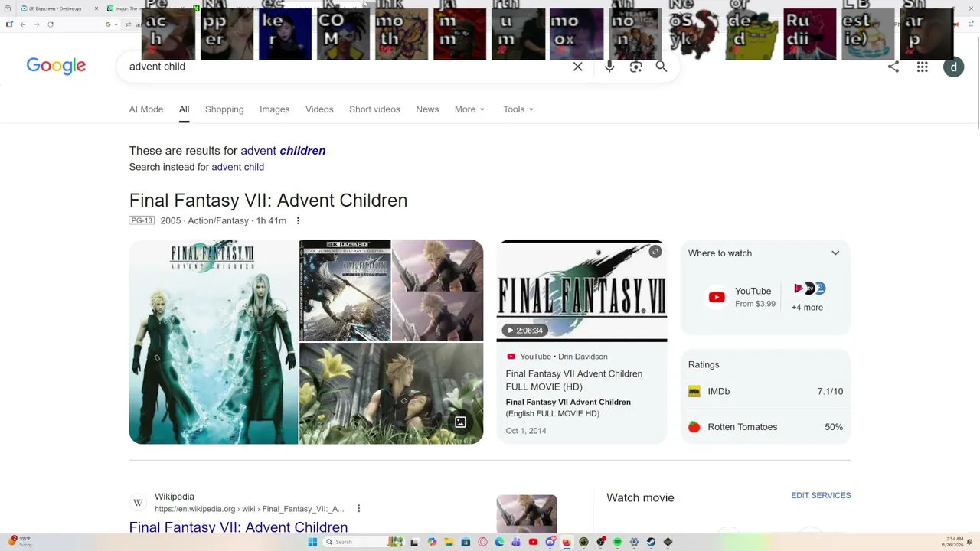Click the PG-13 rating badge
The height and width of the screenshot is (551, 980).
142,221
